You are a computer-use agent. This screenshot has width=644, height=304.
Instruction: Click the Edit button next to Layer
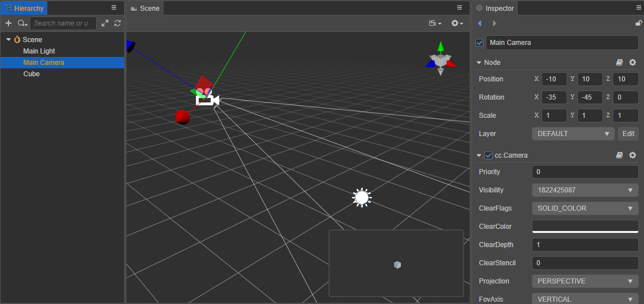pos(628,134)
